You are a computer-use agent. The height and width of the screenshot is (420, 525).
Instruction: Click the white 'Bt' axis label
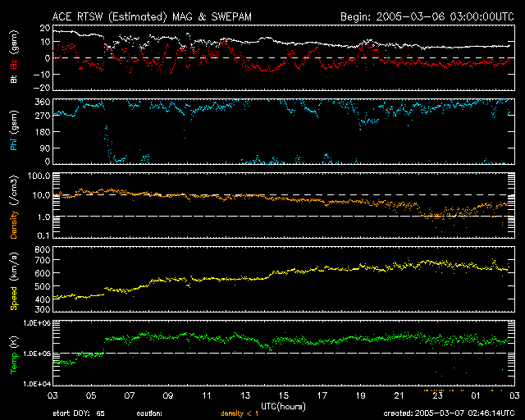pyautogui.click(x=14, y=79)
